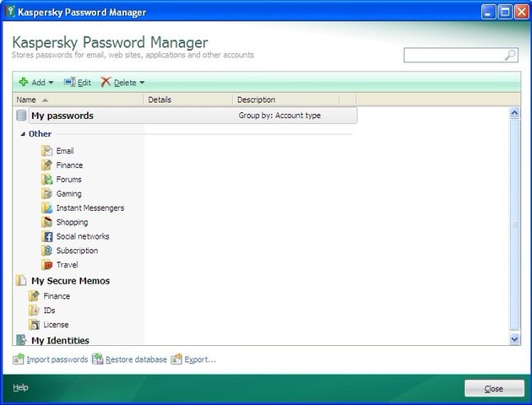Viewport: 532px width, 405px height.
Task: Open the Restore database link
Action: pos(136,359)
